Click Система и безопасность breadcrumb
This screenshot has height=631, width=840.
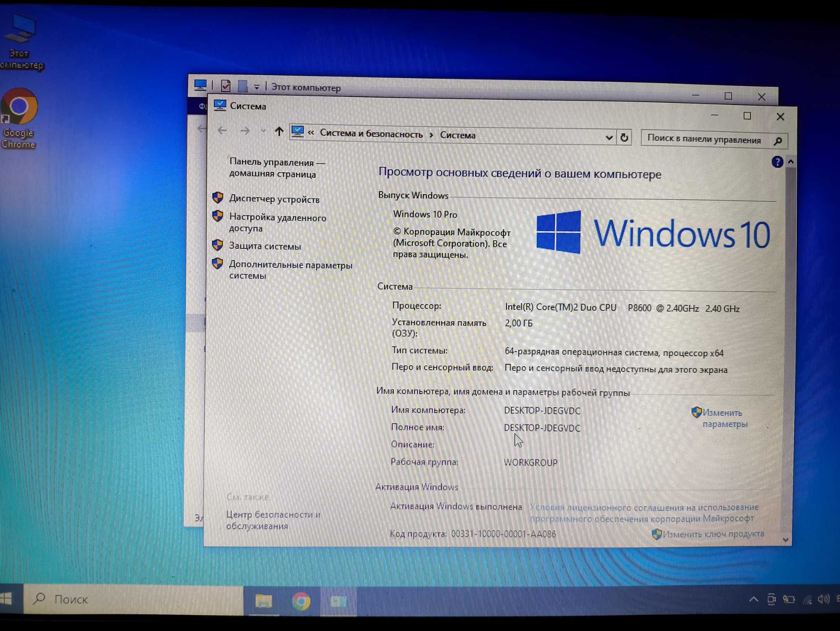[371, 134]
